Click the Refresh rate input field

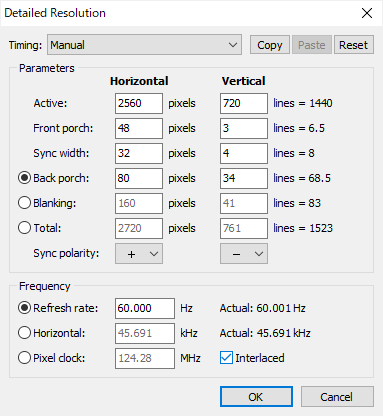click(145, 308)
